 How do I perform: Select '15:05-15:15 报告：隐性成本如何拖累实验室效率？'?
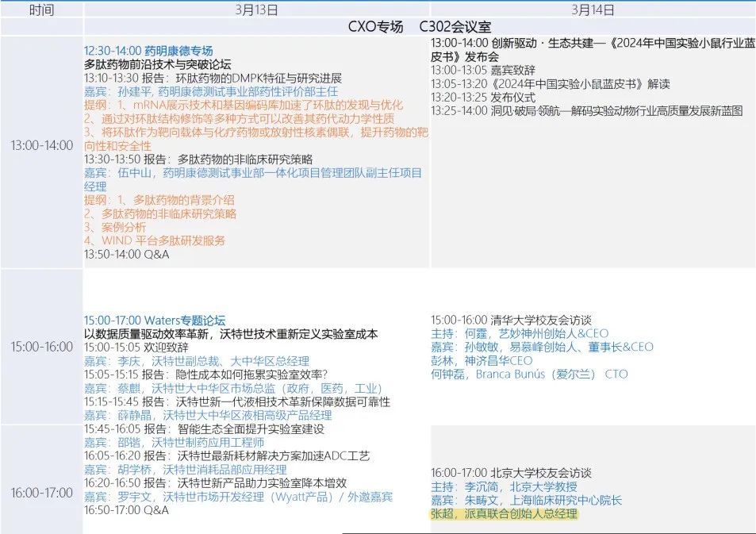point(206,375)
